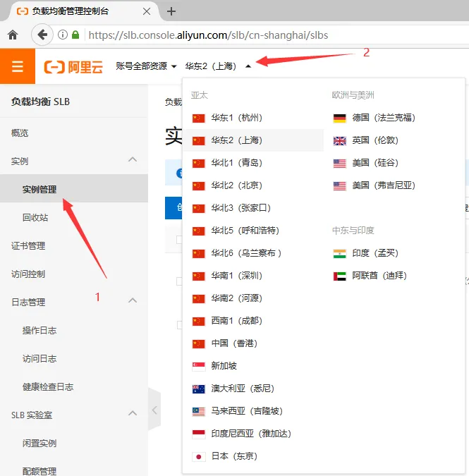The width and height of the screenshot is (469, 476).
Task: Switch to 印度尼西亚（雅加达） region
Action: pos(253,434)
